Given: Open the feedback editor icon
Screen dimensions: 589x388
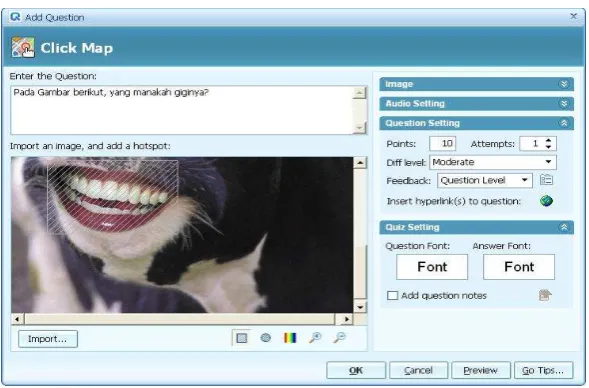Looking at the screenshot, I should click(546, 180).
